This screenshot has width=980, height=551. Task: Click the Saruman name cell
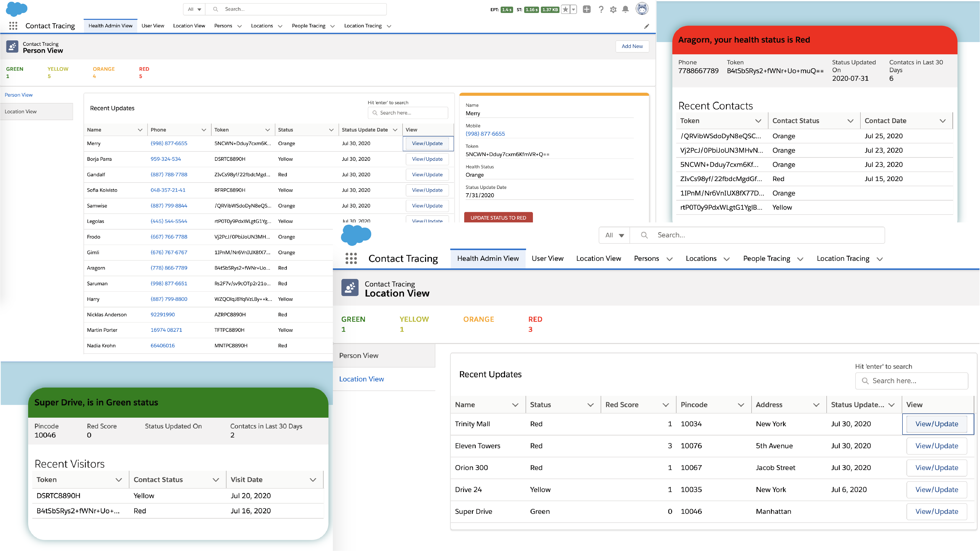click(x=97, y=284)
